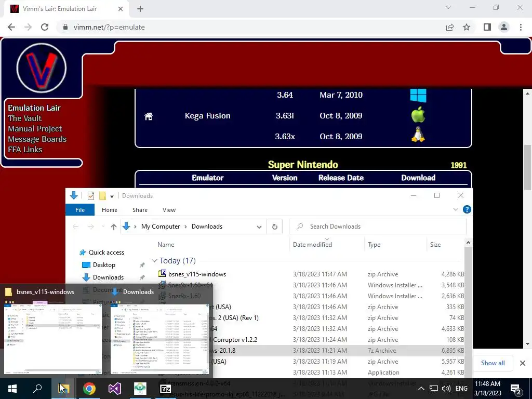Open Chrome three-dot menu
This screenshot has height=399, width=532.
(x=521, y=27)
